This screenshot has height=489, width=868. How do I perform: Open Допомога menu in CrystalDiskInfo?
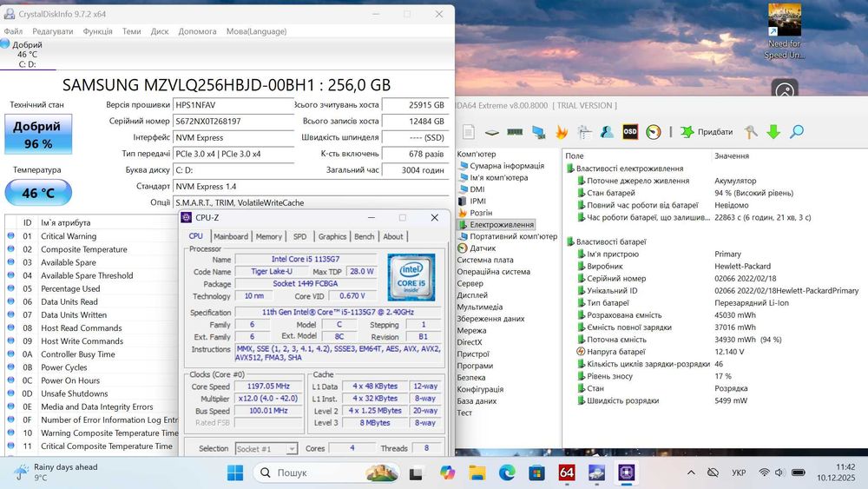(x=197, y=31)
